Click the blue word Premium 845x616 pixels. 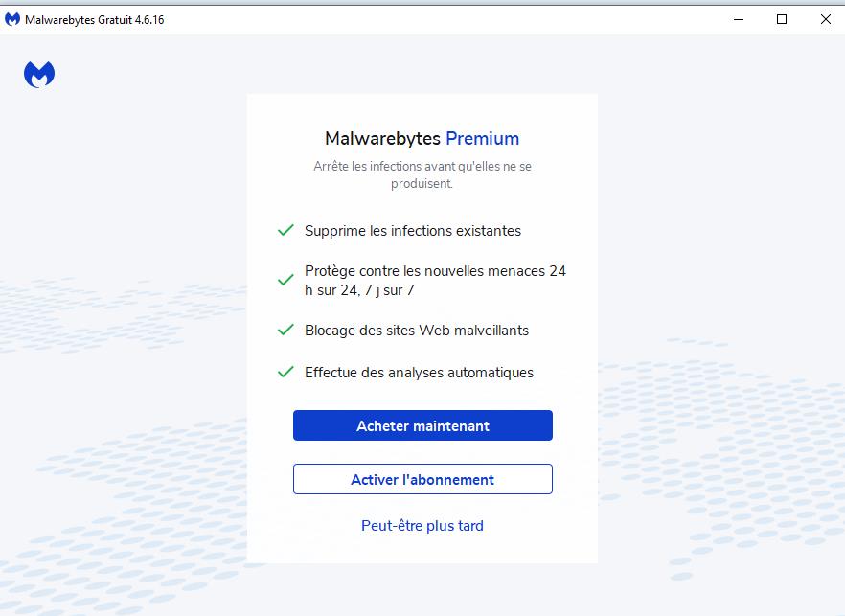tap(482, 139)
